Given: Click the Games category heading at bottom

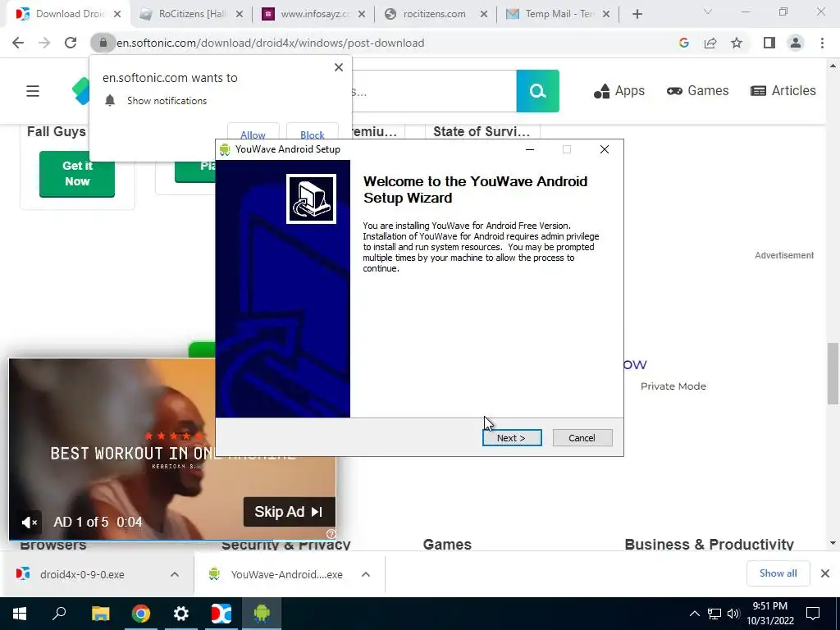Looking at the screenshot, I should [447, 545].
